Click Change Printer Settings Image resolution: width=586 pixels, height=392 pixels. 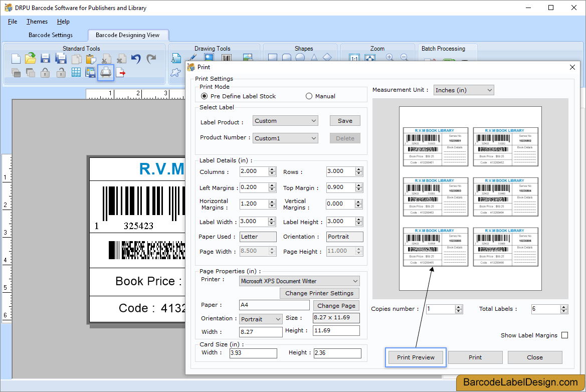pyautogui.click(x=319, y=293)
